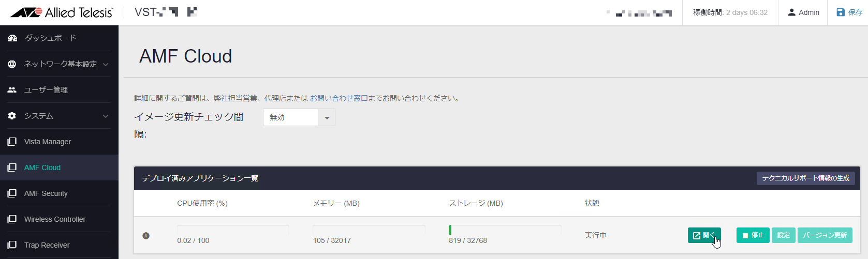The image size is (868, 259).
Task: Open Trap Receiver page
Action: tap(47, 245)
